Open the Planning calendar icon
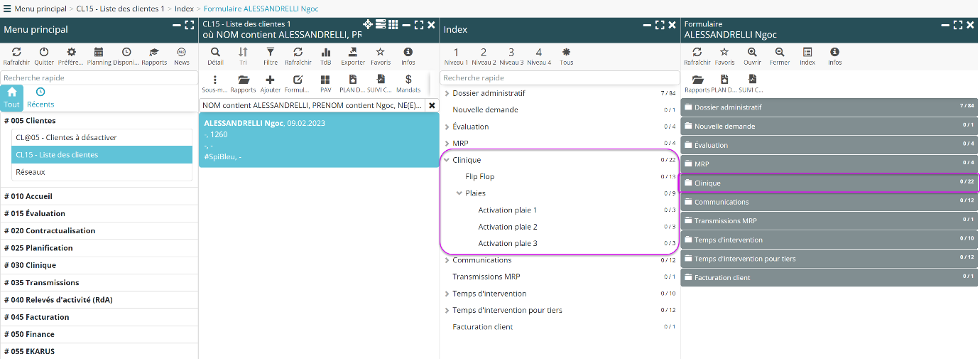Image resolution: width=980 pixels, height=359 pixels. click(x=99, y=53)
